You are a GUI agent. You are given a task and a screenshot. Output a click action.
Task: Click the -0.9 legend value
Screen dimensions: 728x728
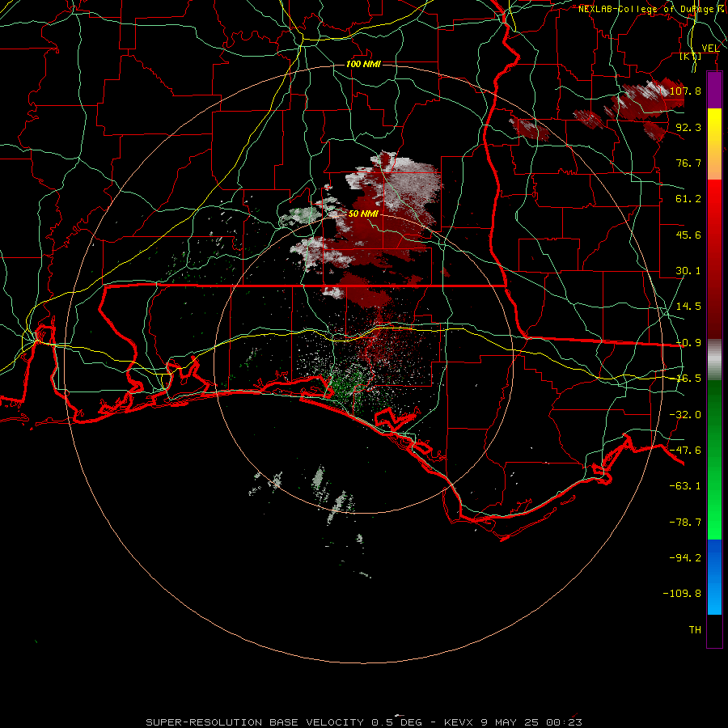click(x=688, y=343)
